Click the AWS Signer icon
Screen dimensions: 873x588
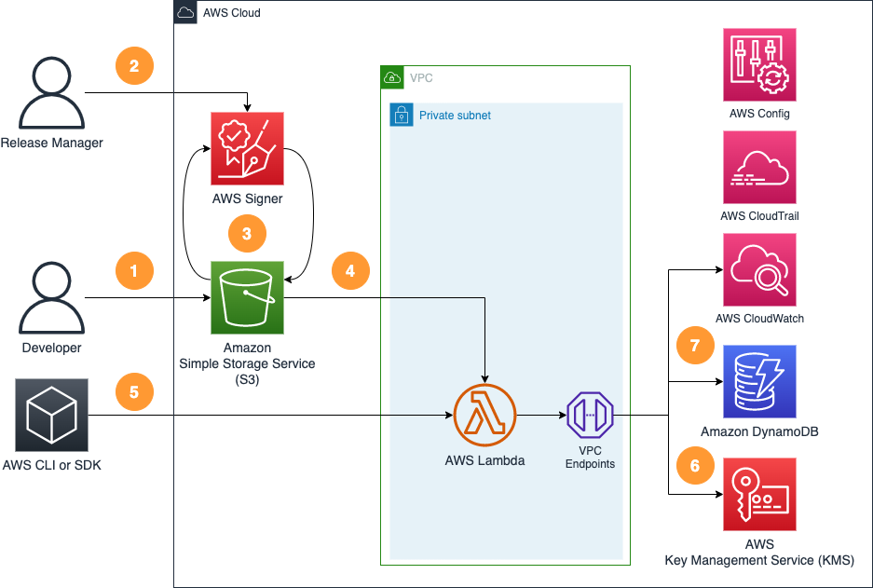247,149
